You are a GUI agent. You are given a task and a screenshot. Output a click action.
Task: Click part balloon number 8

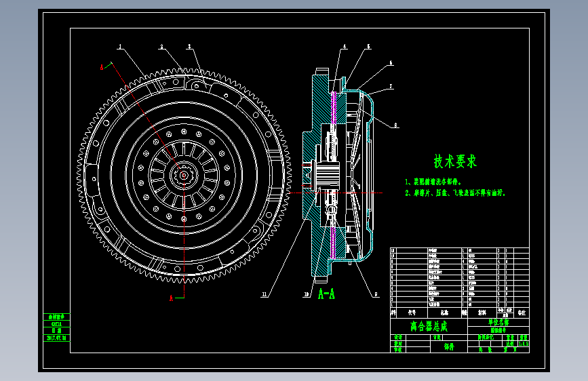point(395,125)
